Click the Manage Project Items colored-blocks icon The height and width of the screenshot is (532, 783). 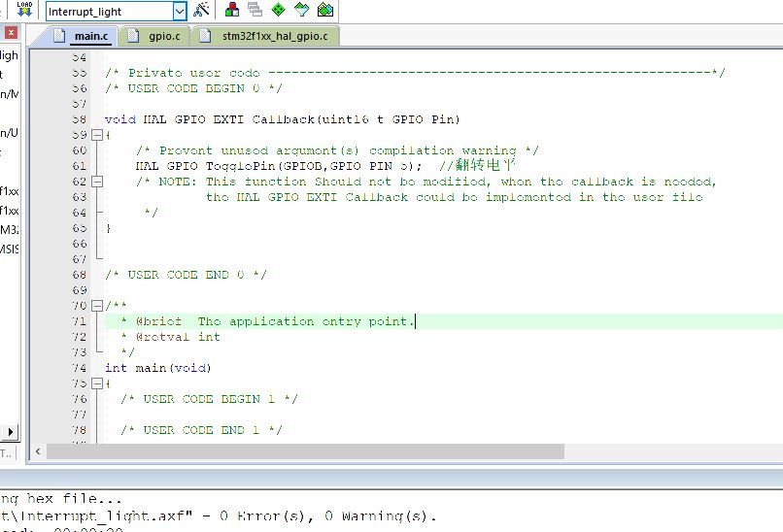232,10
